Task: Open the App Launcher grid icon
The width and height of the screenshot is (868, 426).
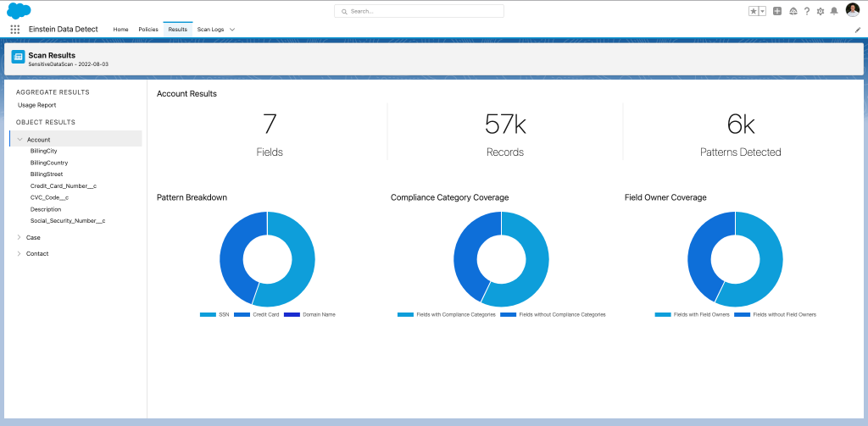Action: pos(15,30)
